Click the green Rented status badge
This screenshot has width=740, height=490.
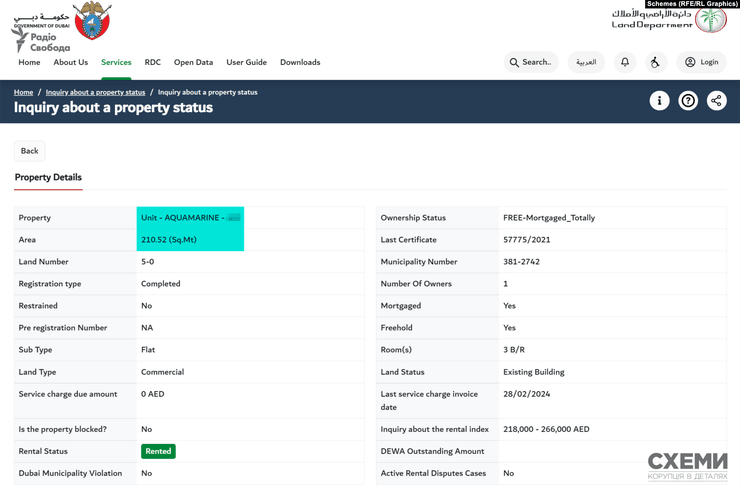(x=158, y=451)
